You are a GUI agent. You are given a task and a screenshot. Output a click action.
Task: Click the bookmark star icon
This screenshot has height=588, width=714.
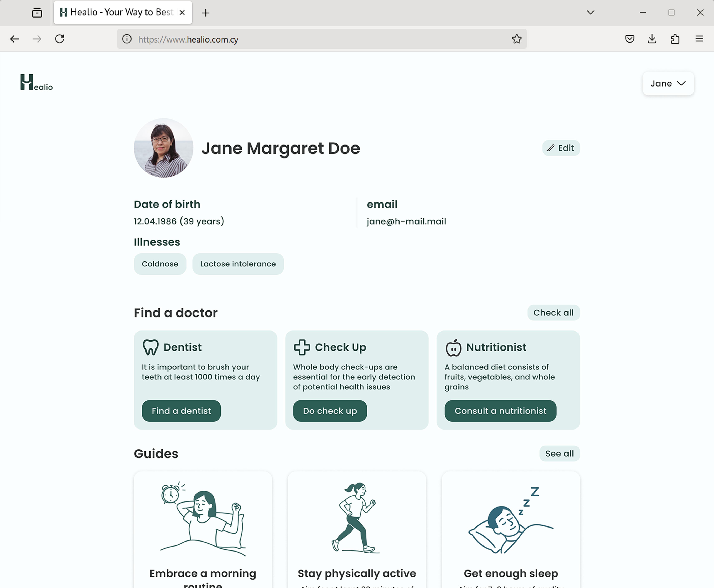tap(516, 39)
